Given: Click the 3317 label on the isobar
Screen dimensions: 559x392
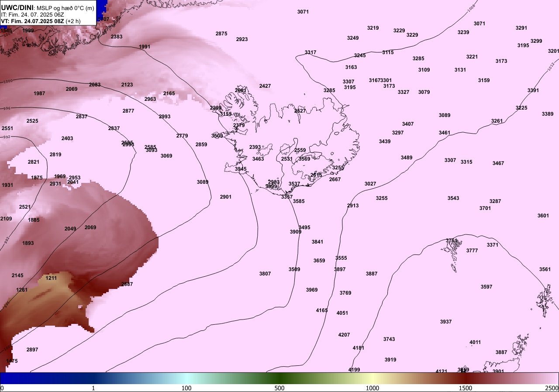Looking at the screenshot, I should [x=311, y=52].
